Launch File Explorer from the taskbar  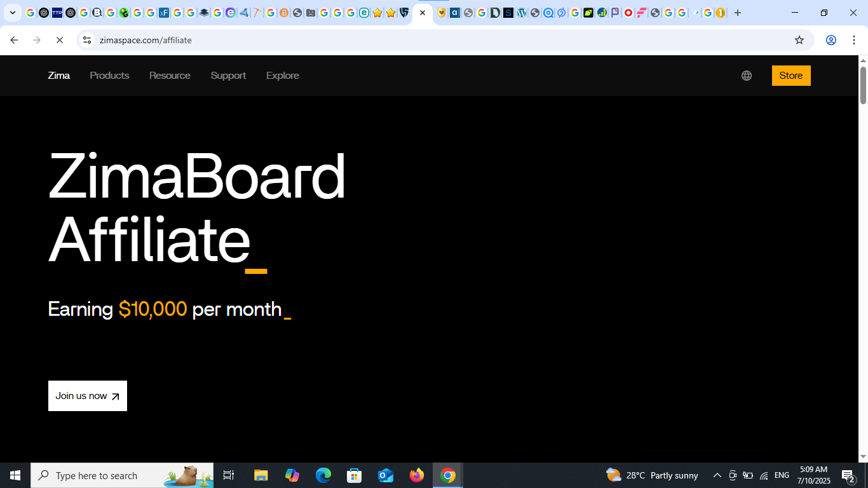point(261,475)
